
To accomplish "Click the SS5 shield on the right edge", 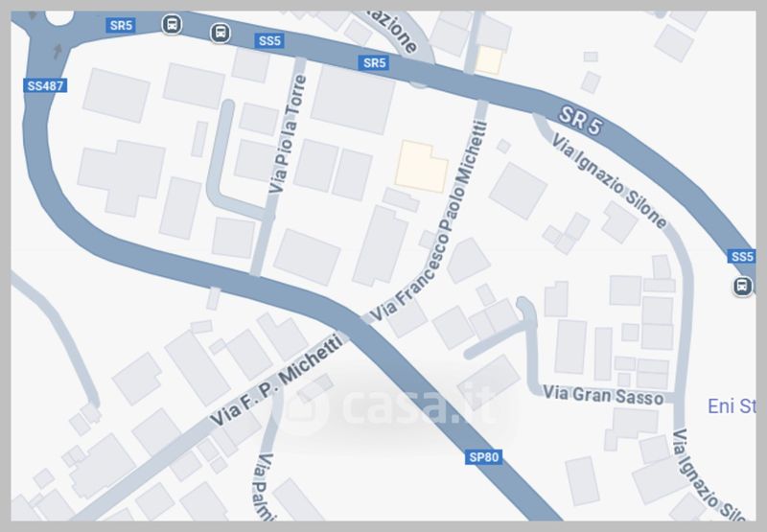I will click(741, 256).
